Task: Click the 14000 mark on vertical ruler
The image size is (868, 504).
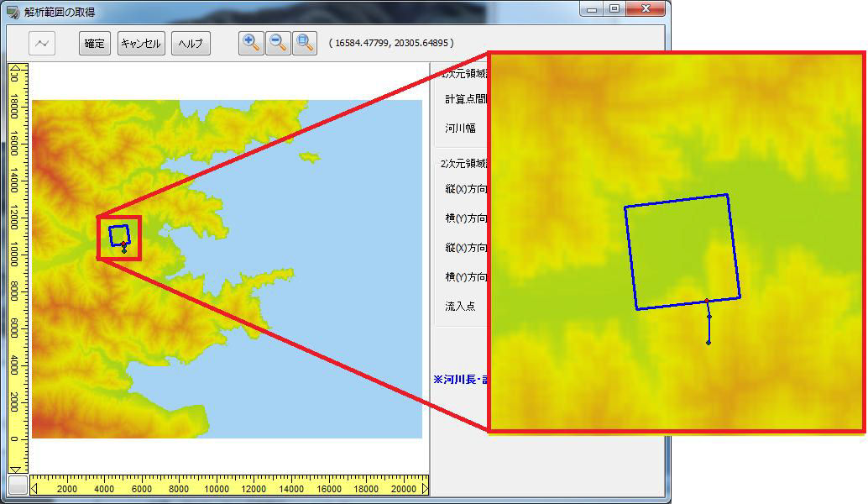Action: [x=15, y=181]
